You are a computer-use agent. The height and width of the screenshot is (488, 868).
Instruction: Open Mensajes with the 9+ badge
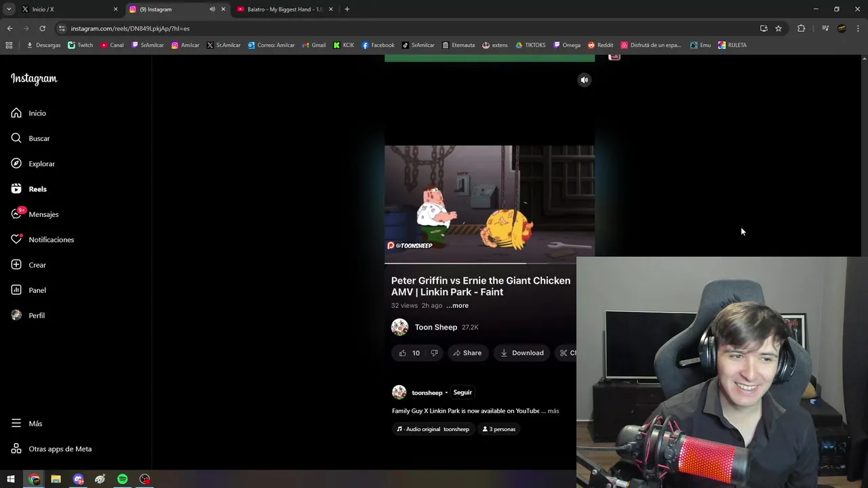35,214
